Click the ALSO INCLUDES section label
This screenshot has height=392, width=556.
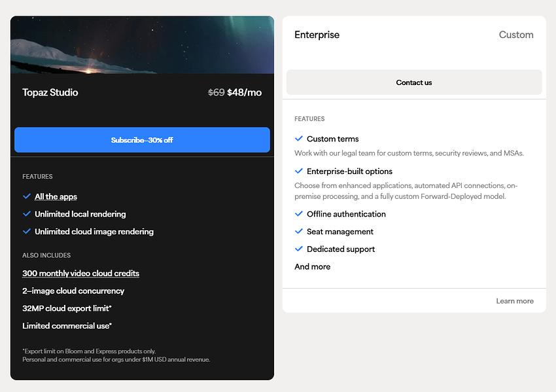(46, 255)
